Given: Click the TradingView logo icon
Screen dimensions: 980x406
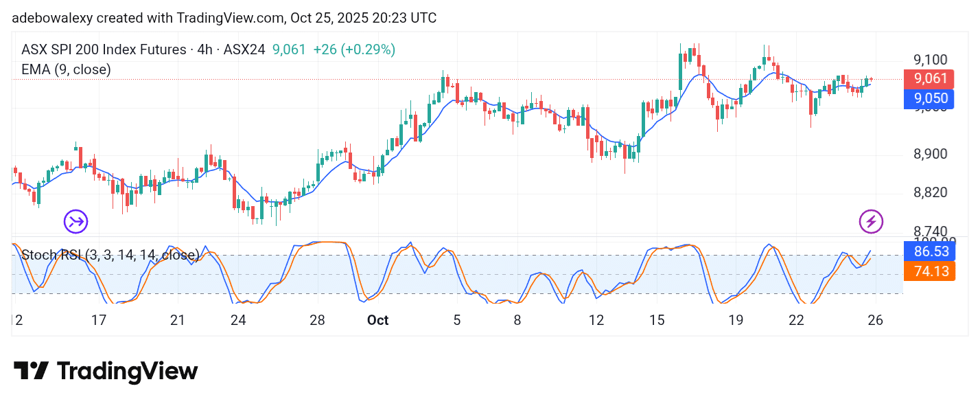Looking at the screenshot, I should 31,371.
